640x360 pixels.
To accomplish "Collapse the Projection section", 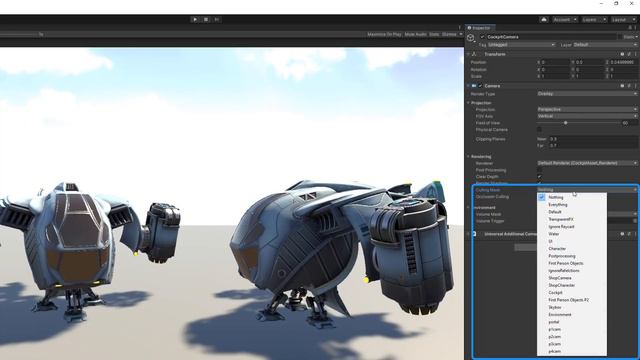I will coord(468,102).
